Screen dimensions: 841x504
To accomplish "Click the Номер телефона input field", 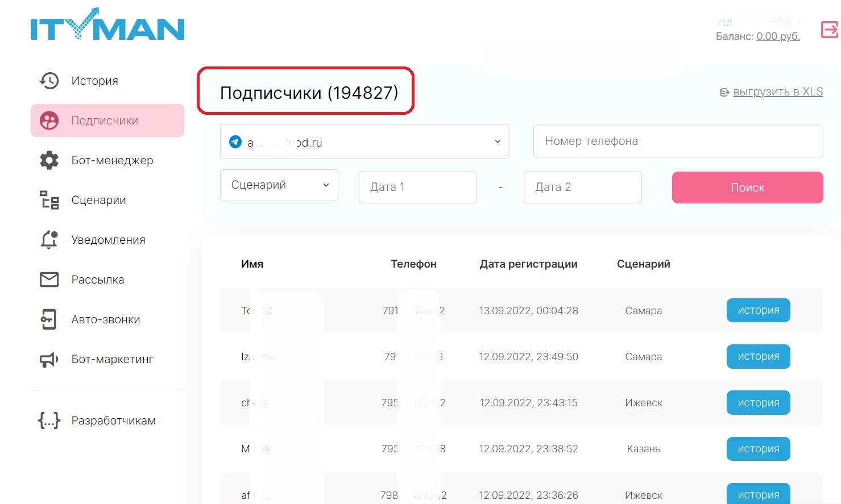I will pos(678,141).
